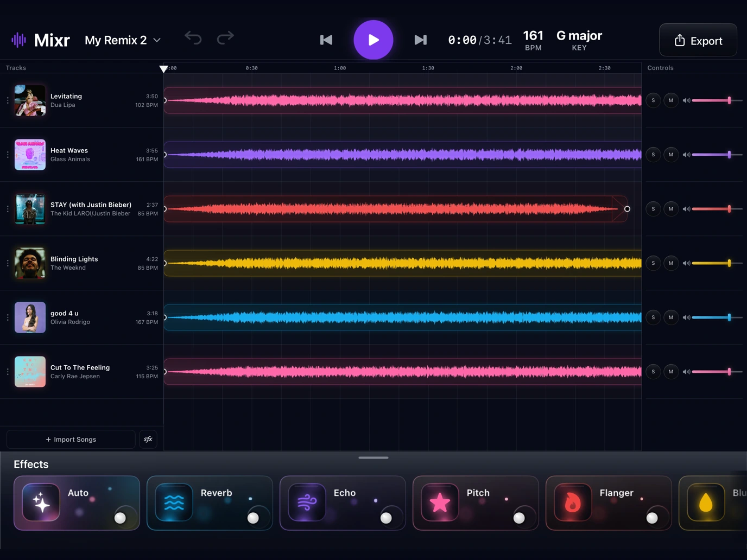This screenshot has height=560, width=747.
Task: Open the Blinding Lights track options handle
Action: coord(8,263)
